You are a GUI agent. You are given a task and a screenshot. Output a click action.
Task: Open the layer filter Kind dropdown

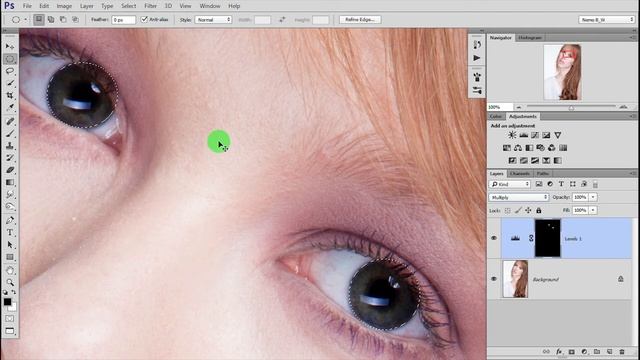click(x=510, y=184)
